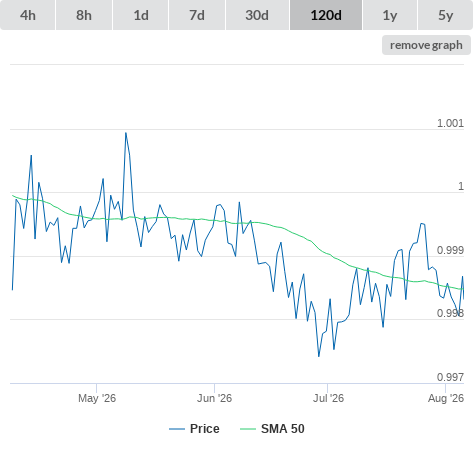Click the Jul '26 axis label
The height and width of the screenshot is (455, 474).
pyautogui.click(x=328, y=398)
